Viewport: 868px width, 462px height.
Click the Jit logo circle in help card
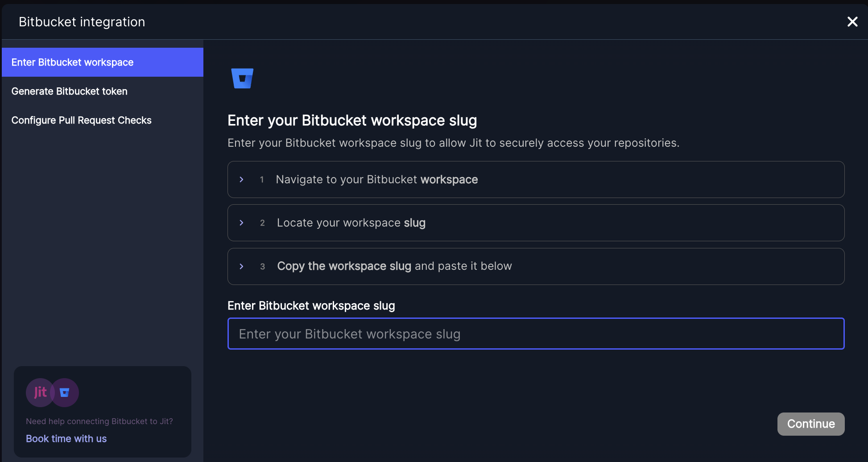click(x=40, y=392)
